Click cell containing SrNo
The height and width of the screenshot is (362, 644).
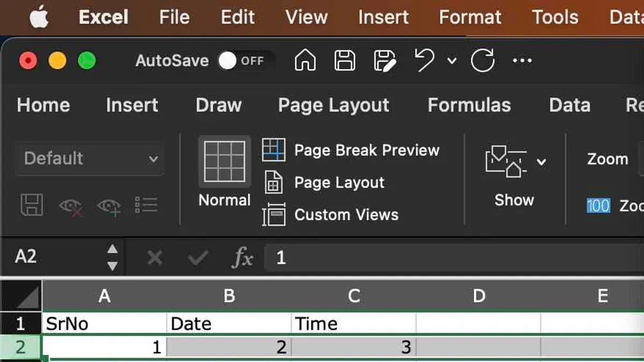104,323
